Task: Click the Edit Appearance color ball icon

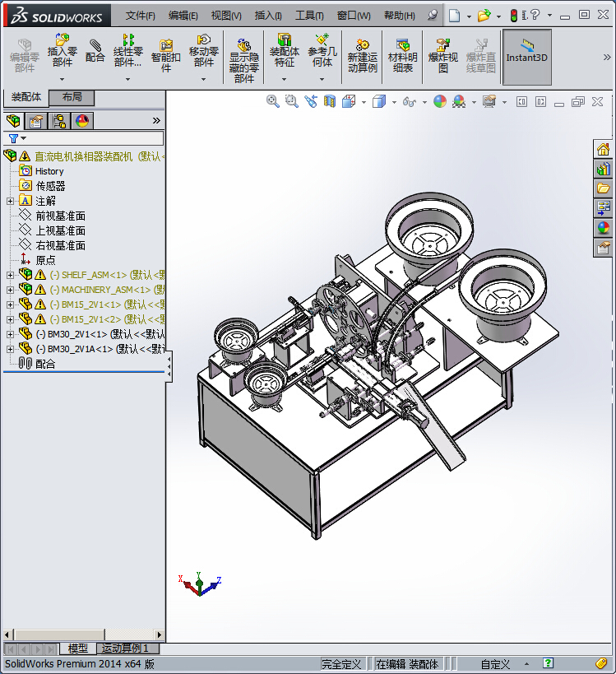Action: [440, 101]
